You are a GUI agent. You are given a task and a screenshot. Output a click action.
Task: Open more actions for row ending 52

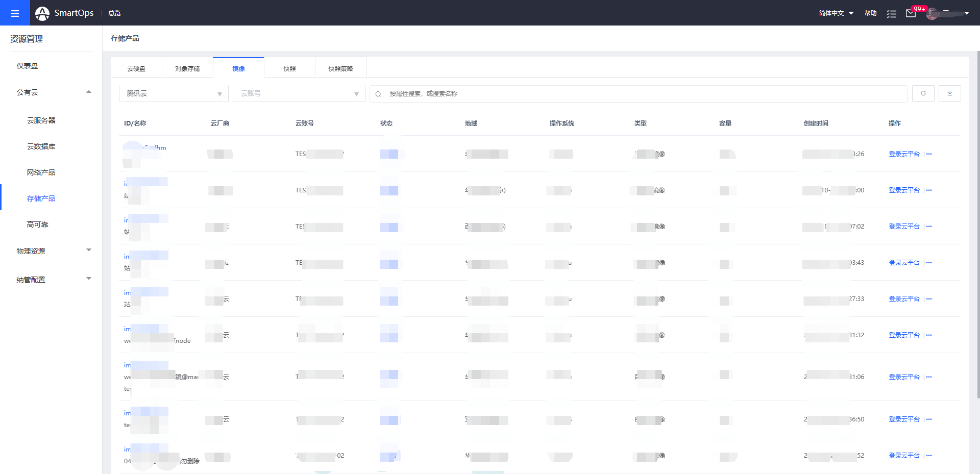929,456
